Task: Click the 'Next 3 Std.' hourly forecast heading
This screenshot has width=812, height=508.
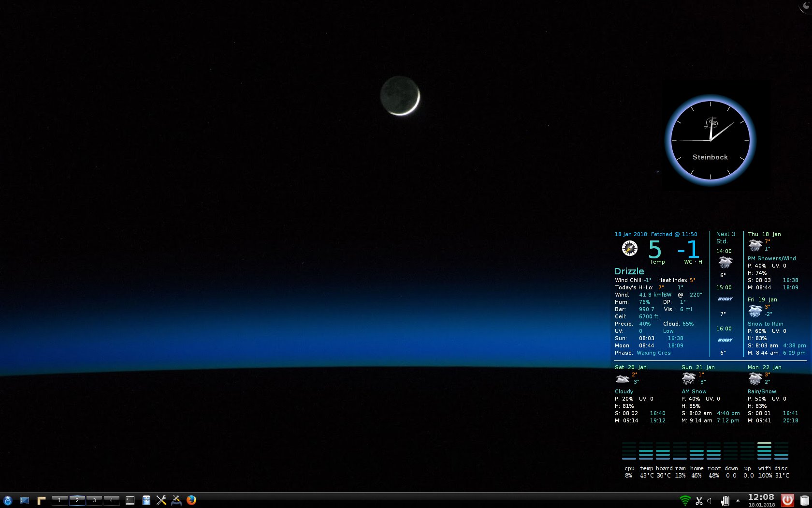Action: [725, 238]
